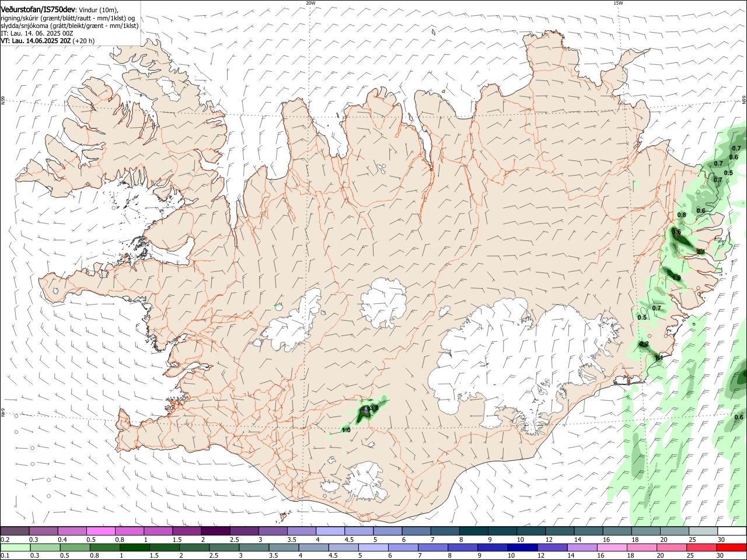The height and width of the screenshot is (560, 747).
Task: Pick the crimson 25 rain legend swatch
Action: (x=701, y=548)
